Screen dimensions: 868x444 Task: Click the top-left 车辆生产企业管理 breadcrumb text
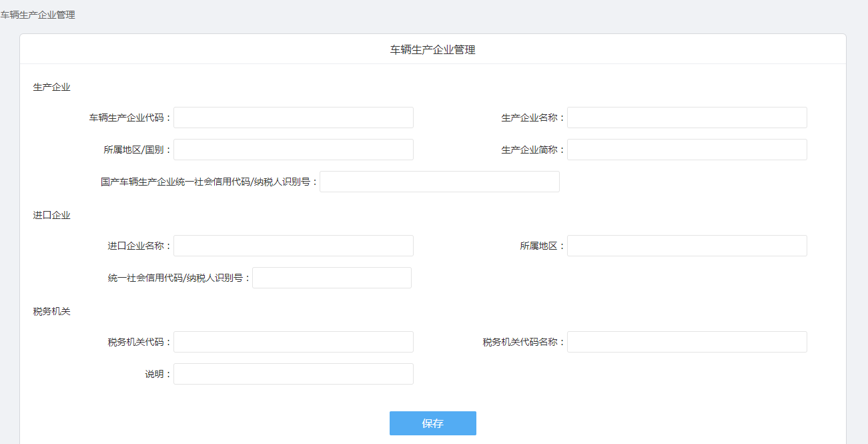pos(37,15)
